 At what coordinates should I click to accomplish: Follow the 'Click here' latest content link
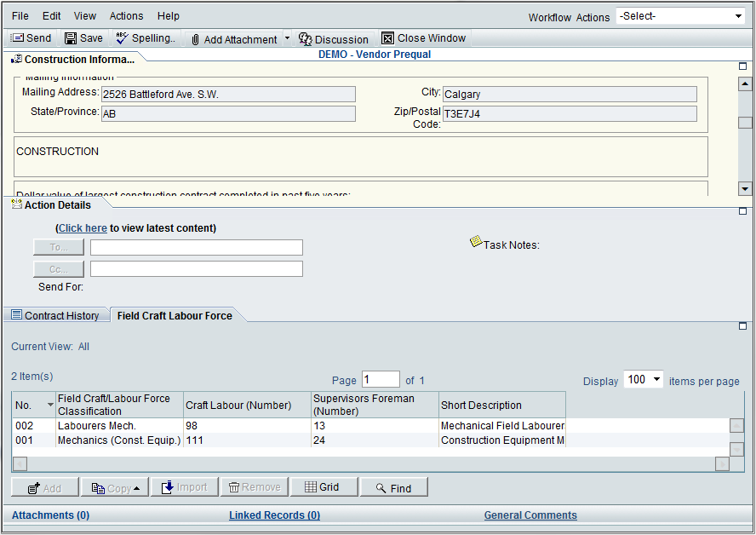(83, 228)
